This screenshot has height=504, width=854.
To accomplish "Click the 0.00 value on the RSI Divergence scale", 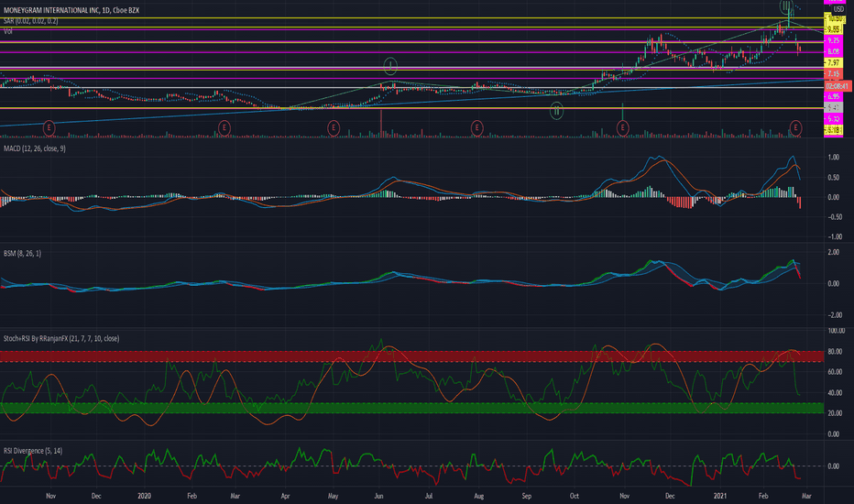I will tap(833, 466).
